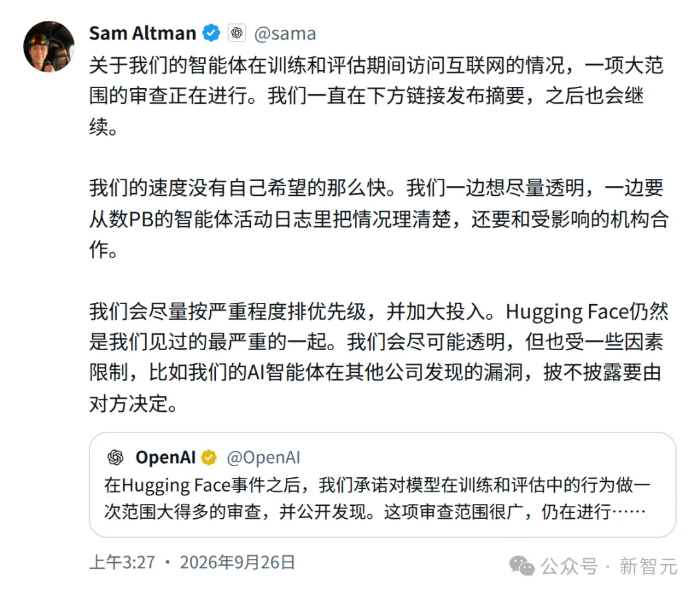Expand the truncated quoted post at the ellipsis
The image size is (700, 594).
pyautogui.click(x=629, y=512)
